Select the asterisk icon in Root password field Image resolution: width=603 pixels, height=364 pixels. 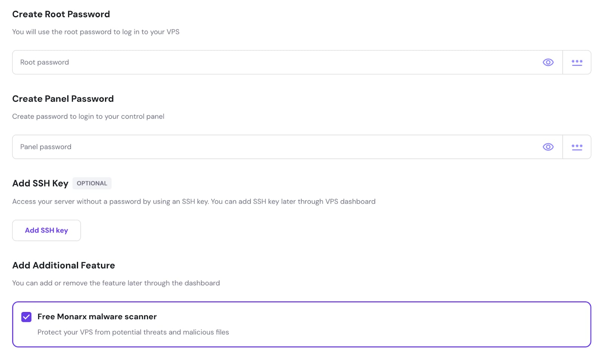(x=577, y=62)
